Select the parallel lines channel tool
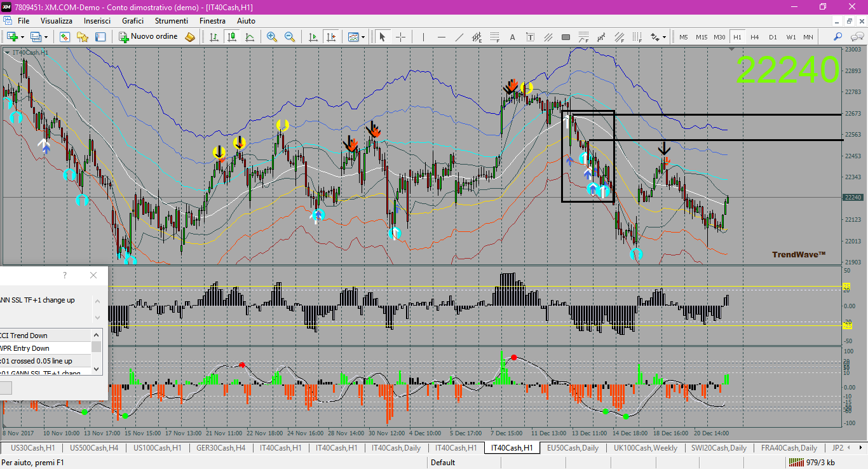 [x=548, y=37]
